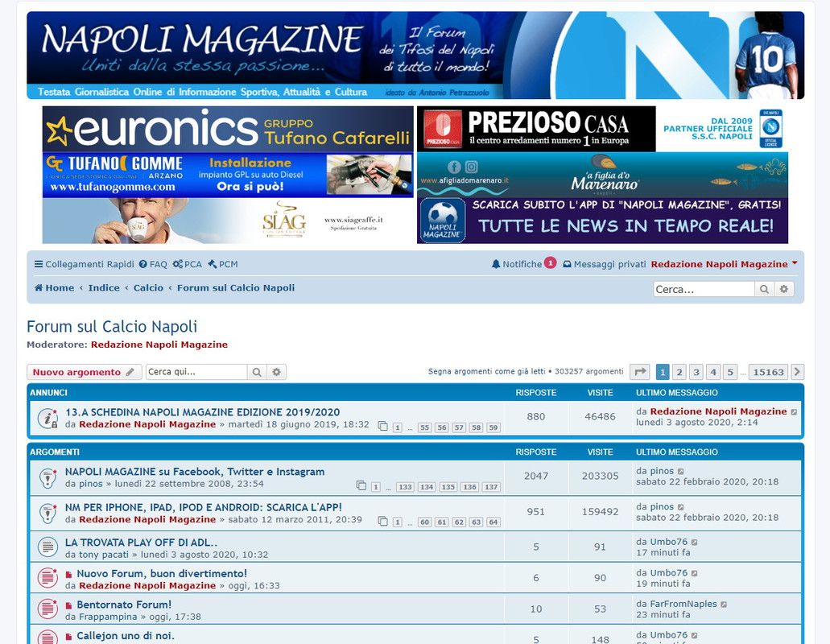The image size is (830, 644).
Task: Open Frappampina author profile
Action: (x=108, y=617)
